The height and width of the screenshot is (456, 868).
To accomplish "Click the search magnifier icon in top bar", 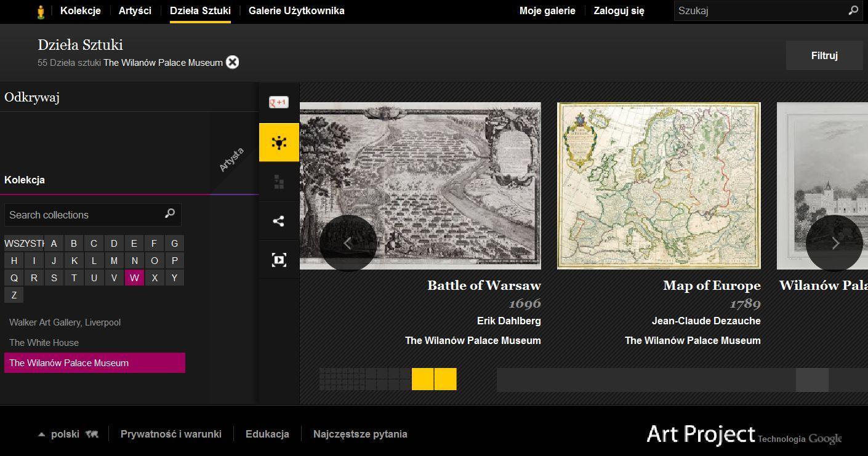I will coord(853,10).
